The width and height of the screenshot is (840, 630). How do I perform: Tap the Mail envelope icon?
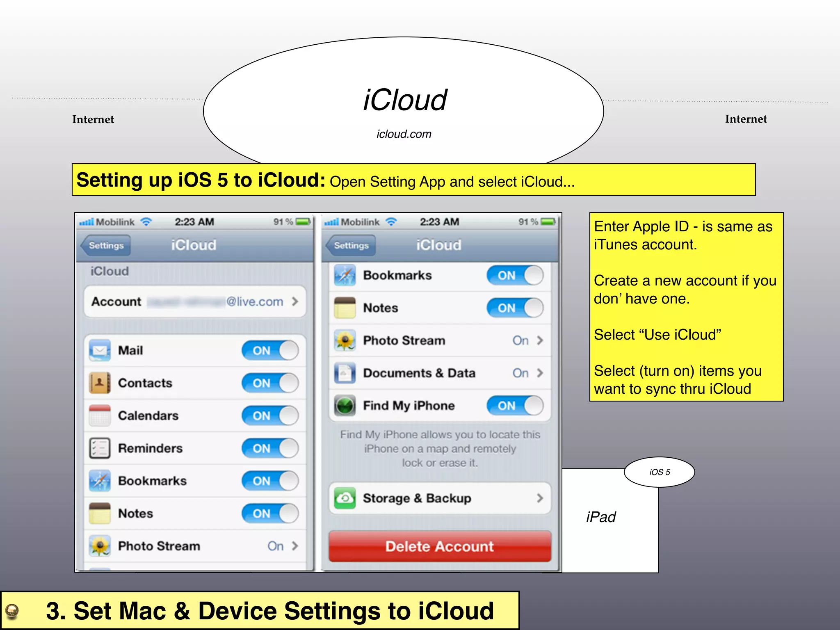point(100,350)
